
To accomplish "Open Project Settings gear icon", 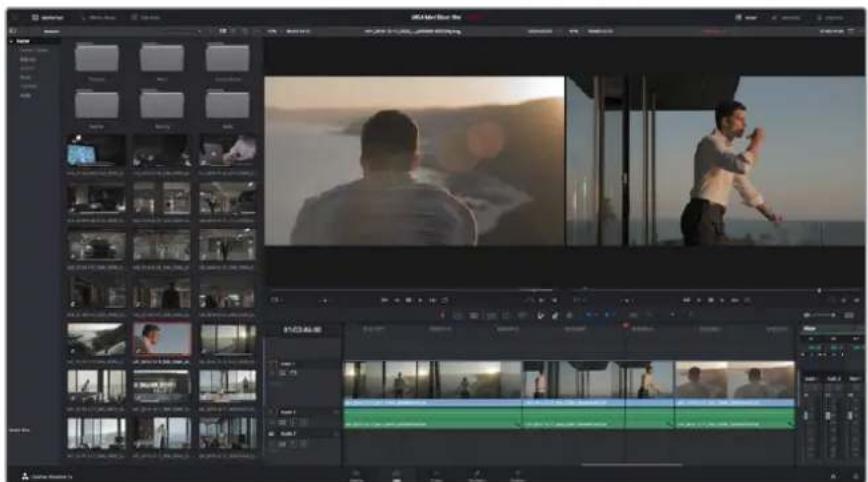I will (x=854, y=476).
